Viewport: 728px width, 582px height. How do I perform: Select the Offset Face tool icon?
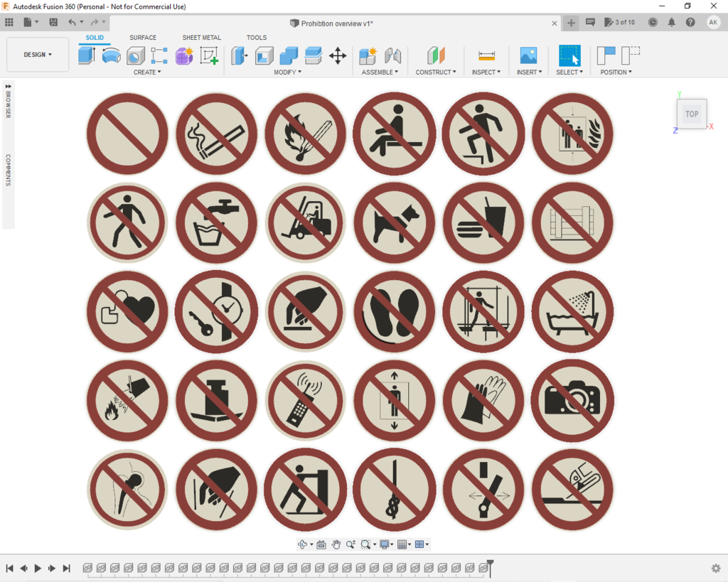pyautogui.click(x=314, y=55)
